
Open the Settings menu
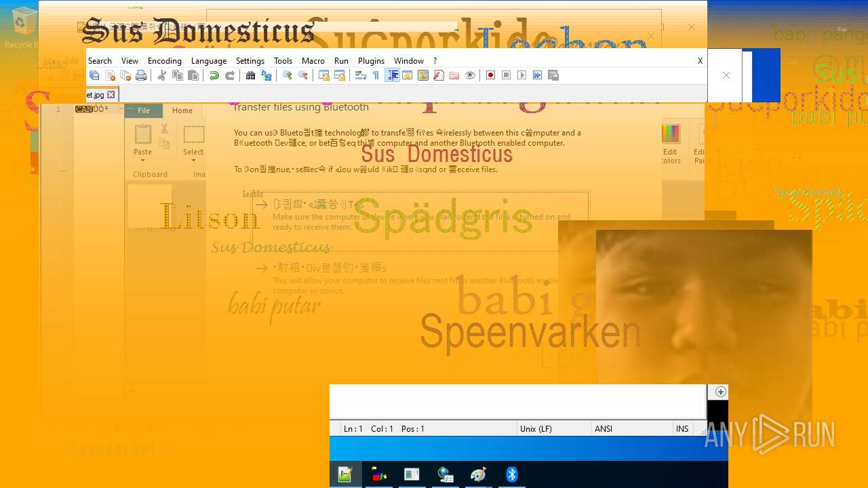[250, 61]
